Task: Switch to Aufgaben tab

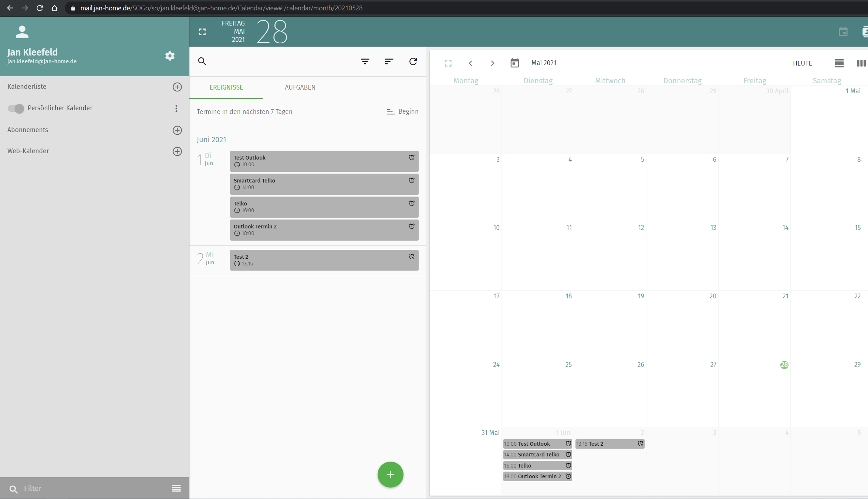Action: (x=300, y=87)
